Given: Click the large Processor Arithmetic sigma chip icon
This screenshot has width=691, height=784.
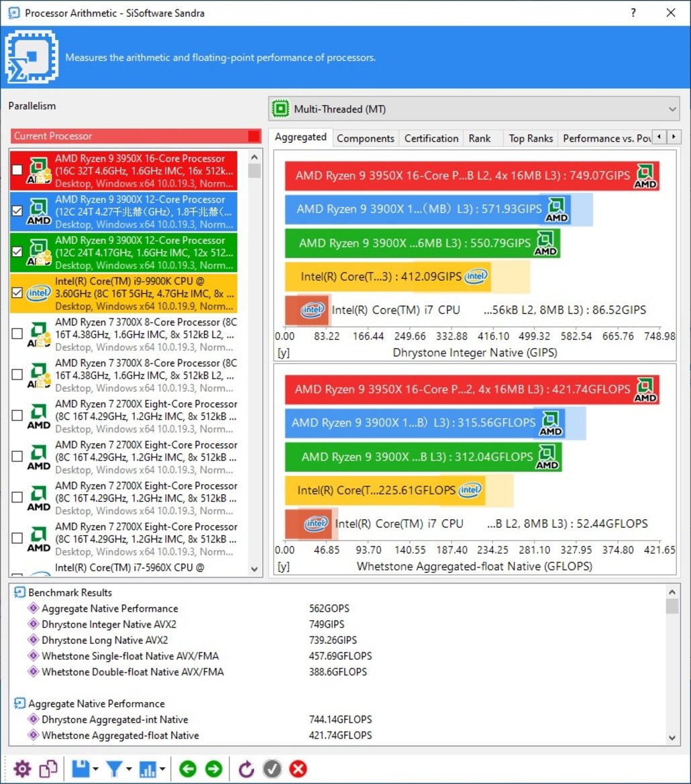Looking at the screenshot, I should point(32,56).
